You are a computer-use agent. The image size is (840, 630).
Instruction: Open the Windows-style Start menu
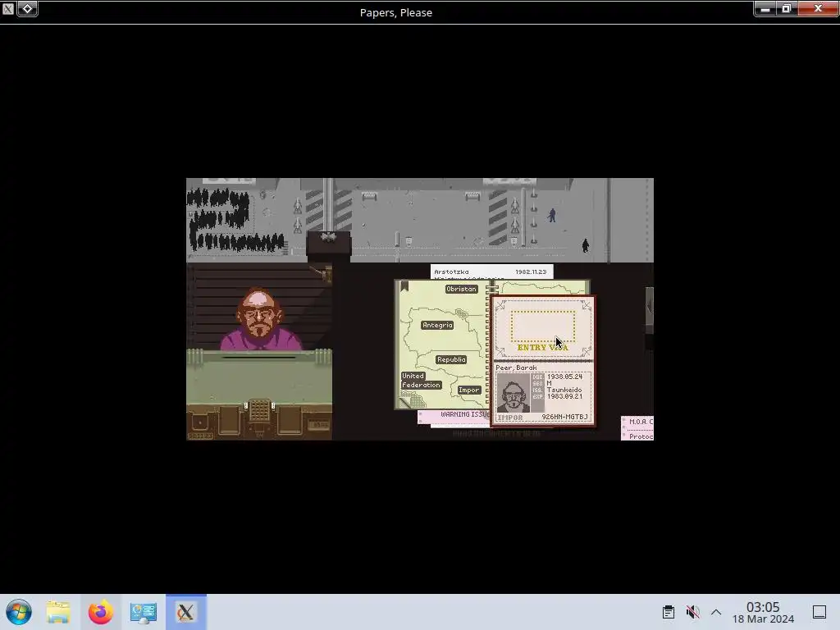tap(18, 612)
